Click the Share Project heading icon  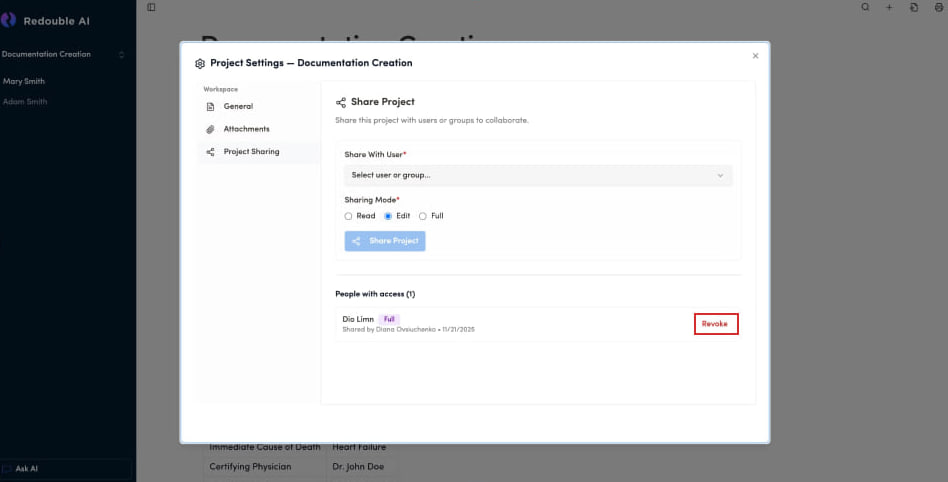[341, 102]
